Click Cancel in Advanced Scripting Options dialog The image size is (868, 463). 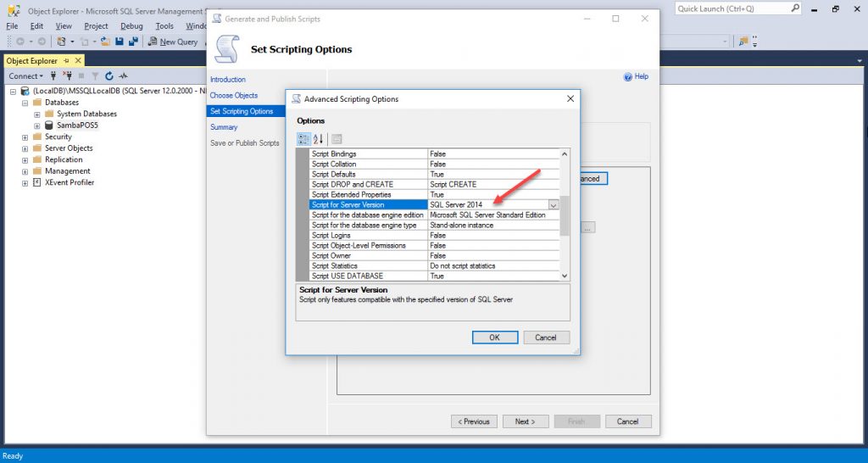coord(545,337)
